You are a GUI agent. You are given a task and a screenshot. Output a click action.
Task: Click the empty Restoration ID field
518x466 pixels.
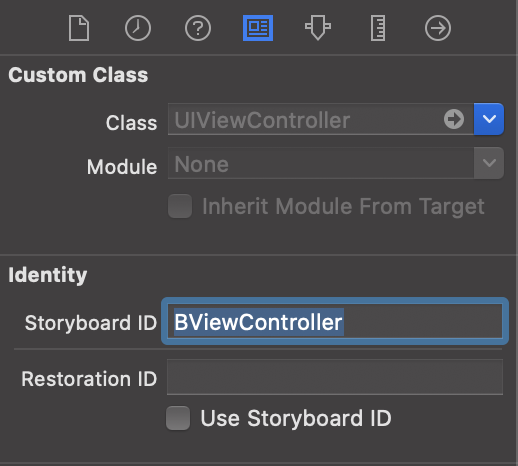coord(335,377)
